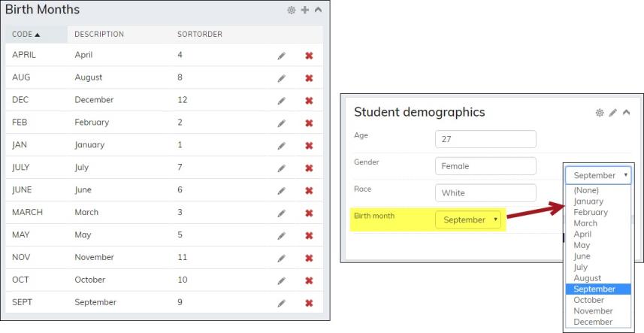
Task: Add a new birth month with plus icon
Action: click(304, 11)
